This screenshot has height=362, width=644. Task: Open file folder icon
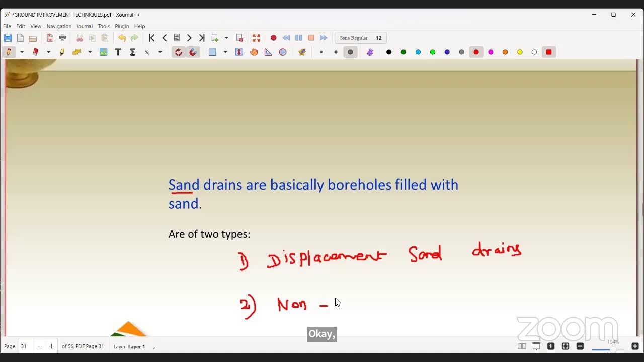tap(33, 38)
